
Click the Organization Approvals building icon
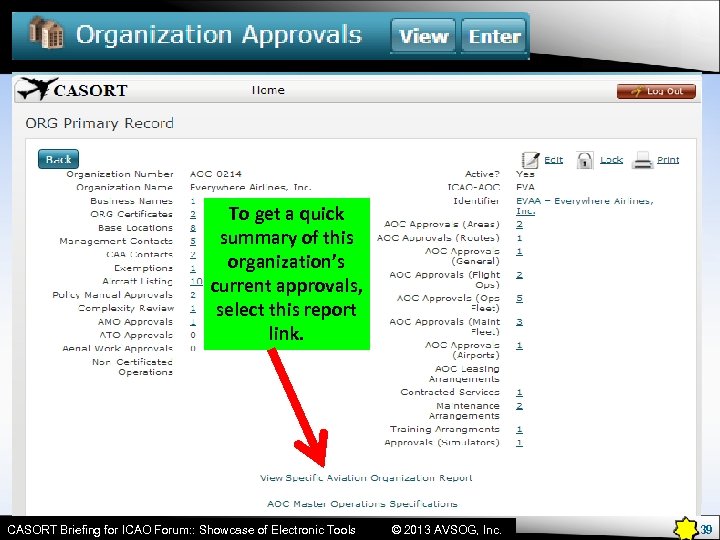click(x=46, y=32)
